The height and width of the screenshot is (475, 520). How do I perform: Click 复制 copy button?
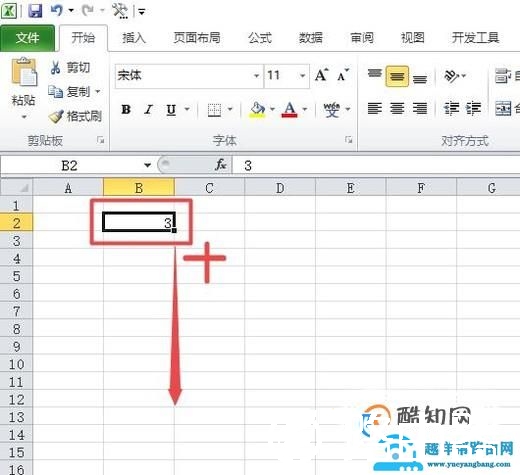(x=69, y=92)
